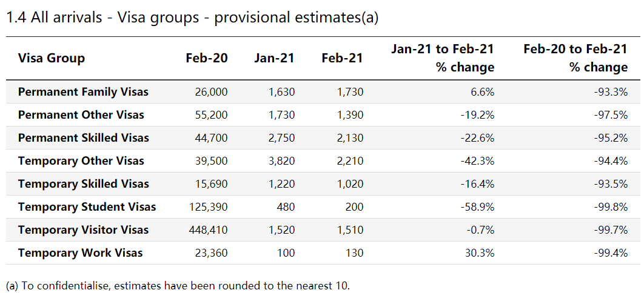
Task: Select the Temporary Visitor Visas row label
Action: (x=83, y=230)
